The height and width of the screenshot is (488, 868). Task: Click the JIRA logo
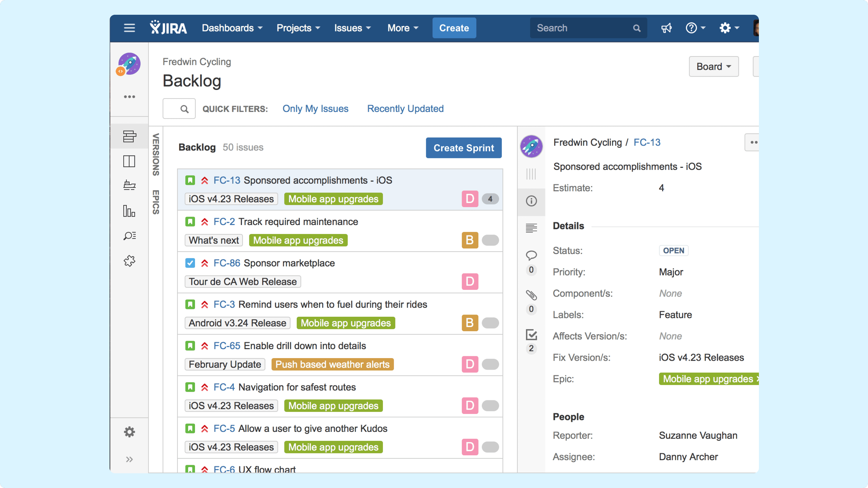168,28
